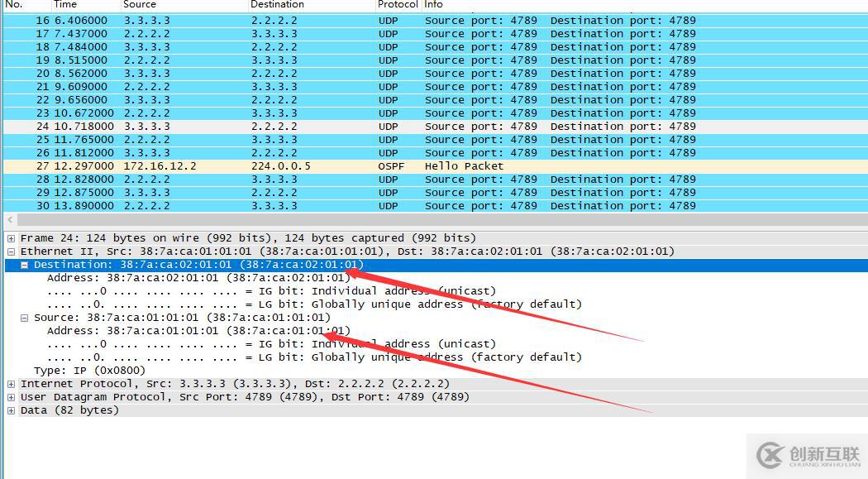Select packet 23 at time 10.672000
The width and height of the screenshot is (868, 479).
click(x=435, y=113)
